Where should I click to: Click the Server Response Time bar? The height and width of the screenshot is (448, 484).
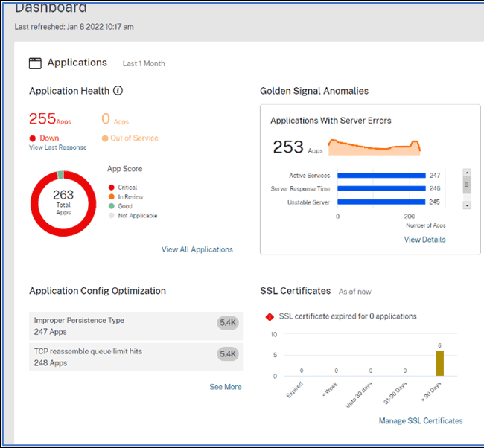pos(381,188)
